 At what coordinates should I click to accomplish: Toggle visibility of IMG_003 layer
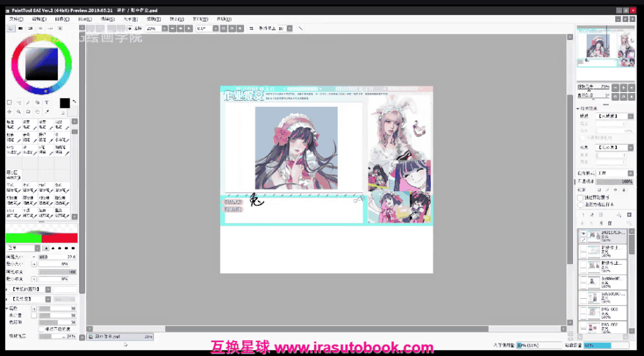click(x=583, y=311)
